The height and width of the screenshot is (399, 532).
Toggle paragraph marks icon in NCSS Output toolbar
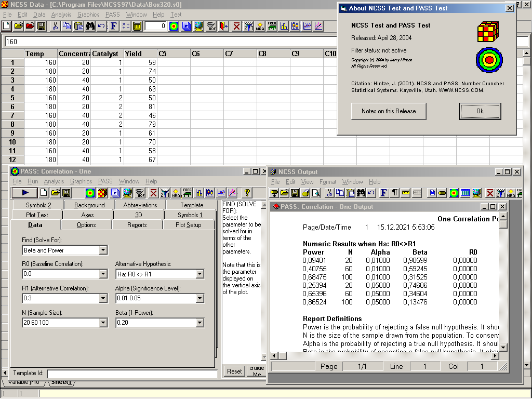click(395, 193)
